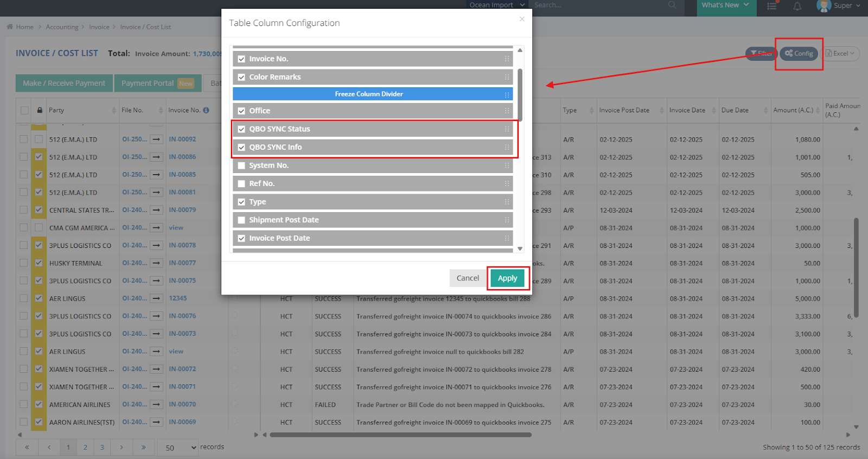Click the column list vertical scrollbar

pos(520,95)
